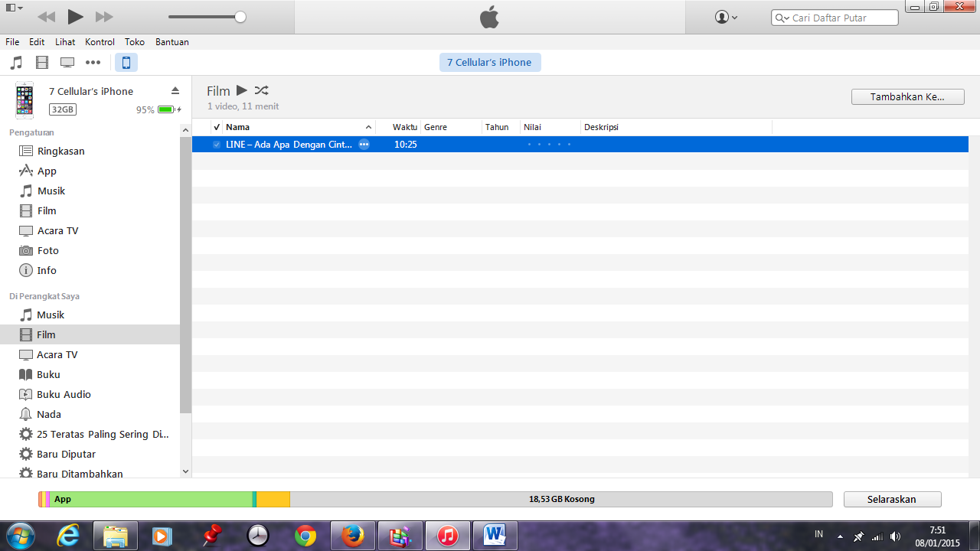Click the Selaraskan button
This screenshot has height=551, width=980.
pos(893,499)
